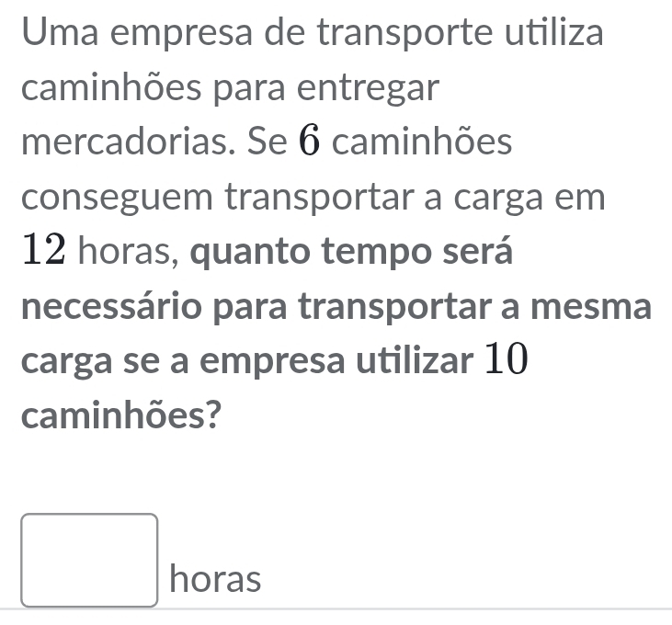Click the "horas" label beside the answer box
672x625 pixels.
pyautogui.click(x=215, y=580)
